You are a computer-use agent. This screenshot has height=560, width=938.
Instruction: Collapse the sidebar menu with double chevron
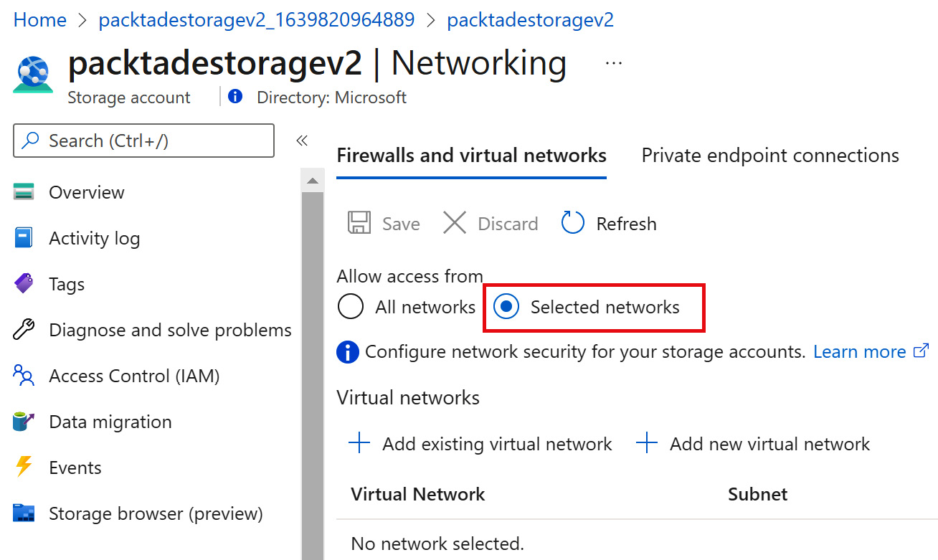point(302,141)
